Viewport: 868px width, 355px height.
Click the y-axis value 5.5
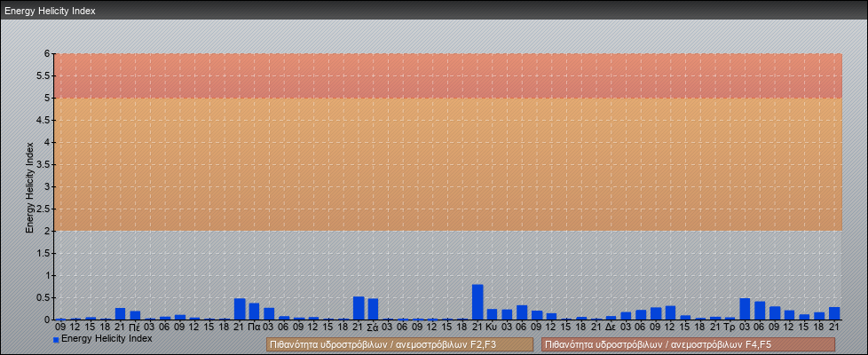[x=43, y=75]
